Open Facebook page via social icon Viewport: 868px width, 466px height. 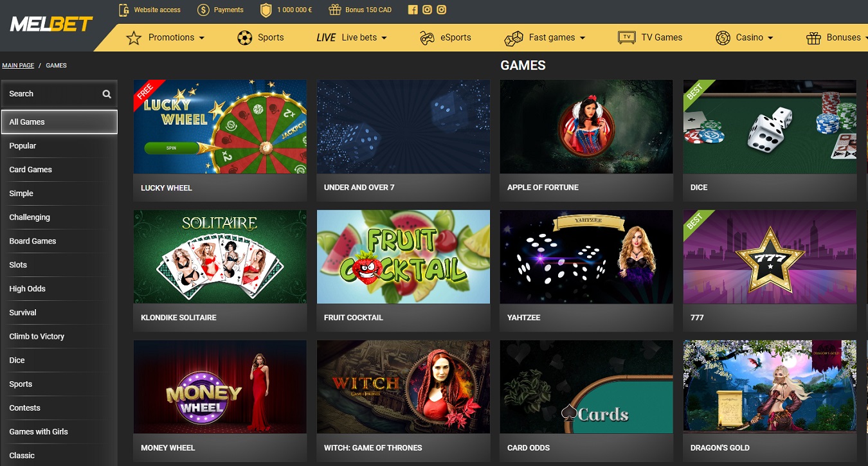[x=413, y=10]
